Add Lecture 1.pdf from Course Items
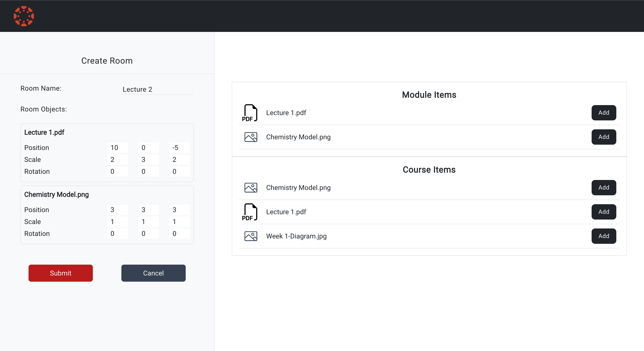The image size is (644, 351). [604, 212]
